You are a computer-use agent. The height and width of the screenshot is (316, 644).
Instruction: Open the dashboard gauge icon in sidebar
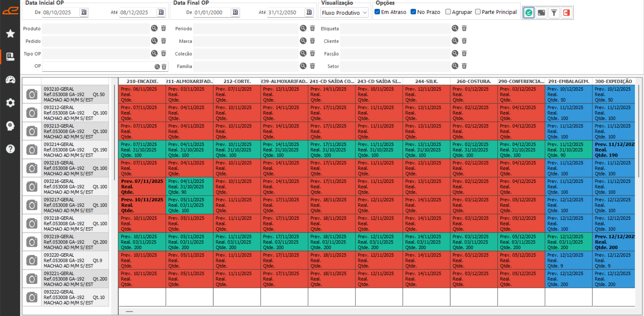[x=10, y=80]
